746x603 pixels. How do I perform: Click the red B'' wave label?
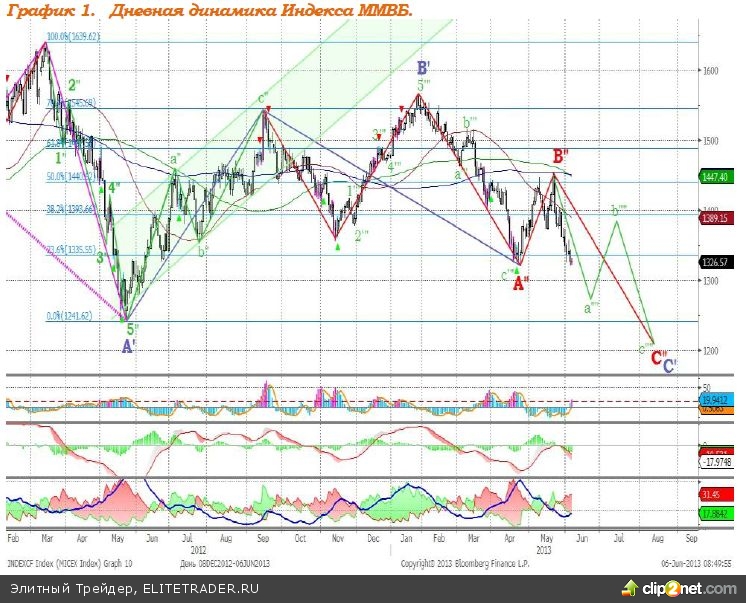[561, 156]
